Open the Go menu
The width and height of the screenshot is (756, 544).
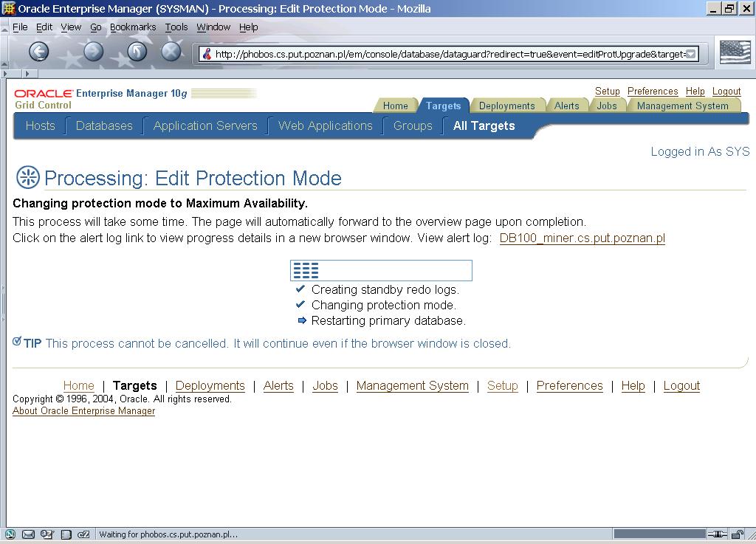click(x=96, y=27)
